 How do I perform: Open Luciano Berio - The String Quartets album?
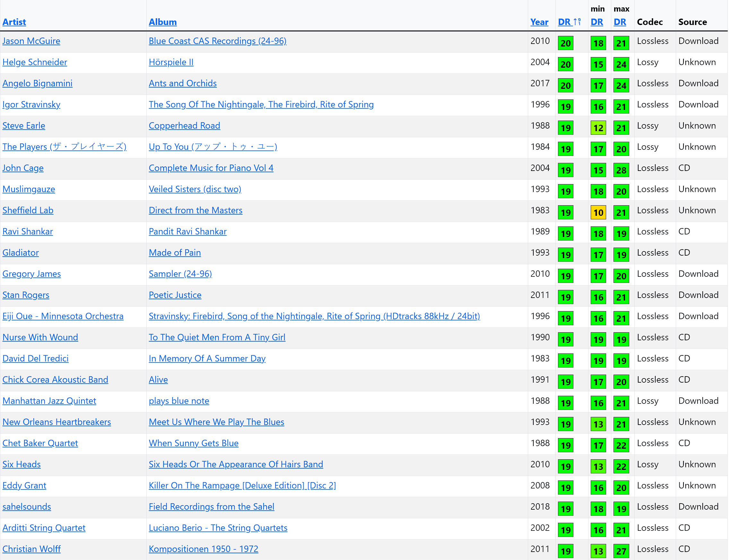click(x=218, y=528)
